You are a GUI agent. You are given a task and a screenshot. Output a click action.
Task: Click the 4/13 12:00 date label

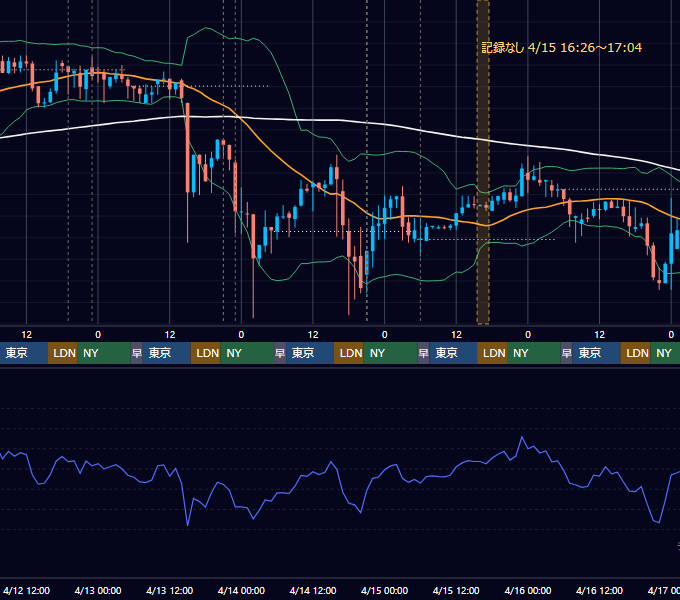pos(170,590)
